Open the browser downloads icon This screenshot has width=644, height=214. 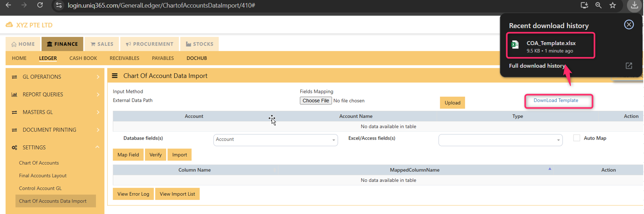(634, 5)
